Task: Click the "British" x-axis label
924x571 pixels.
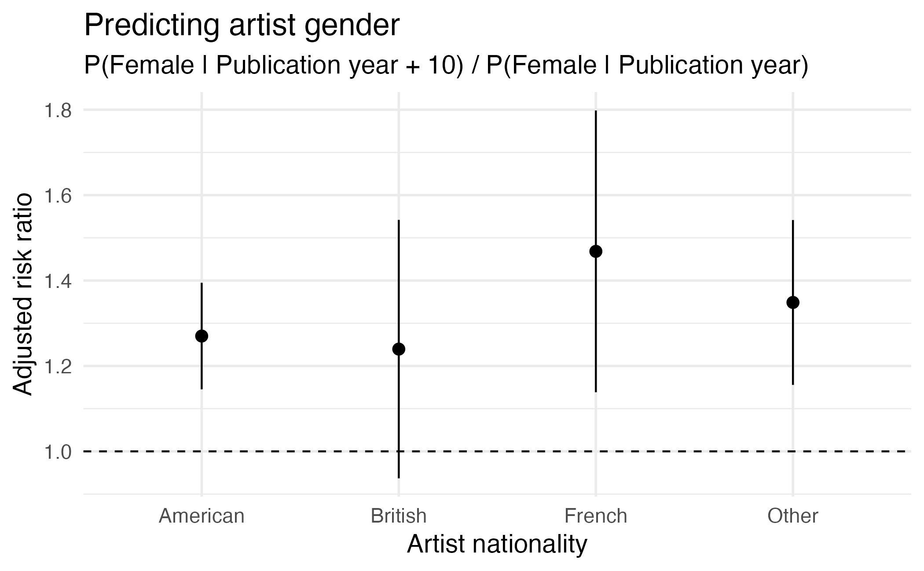Action: tap(399, 516)
